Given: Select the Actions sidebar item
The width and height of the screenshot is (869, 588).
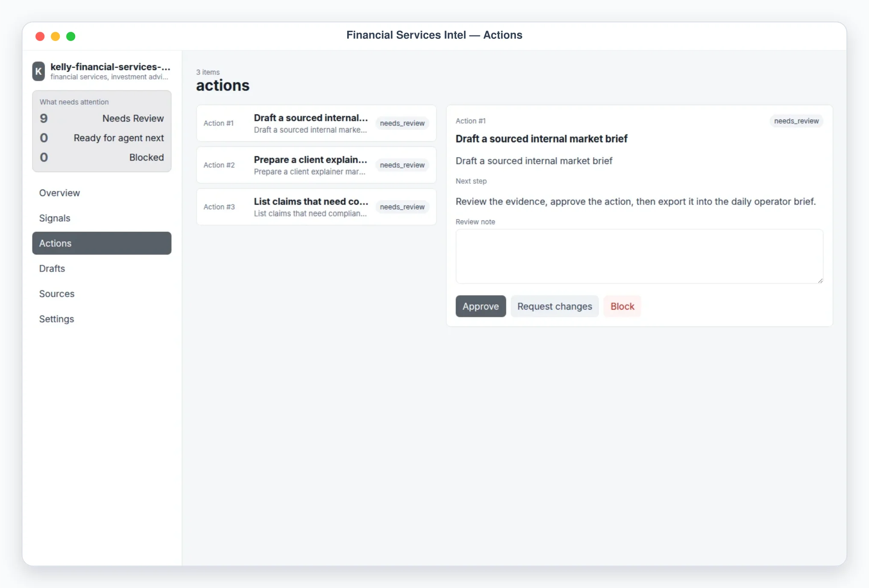Looking at the screenshot, I should click(102, 243).
